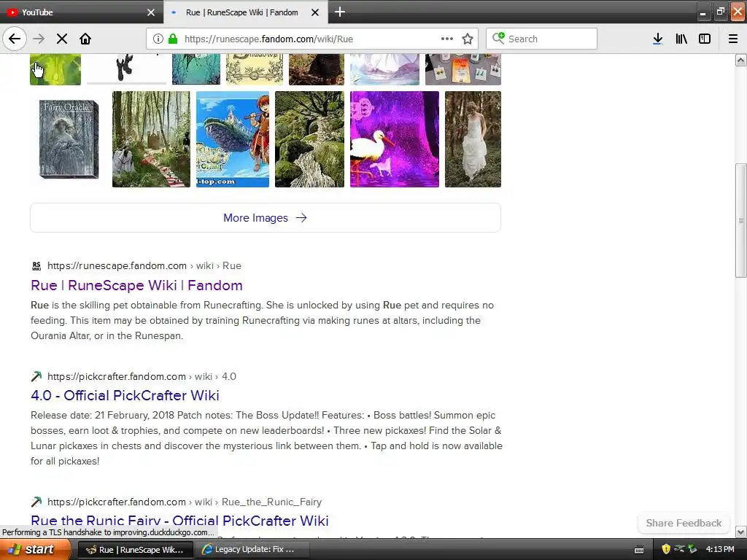Screen dimensions: 747x560
Task: Close the Rue RuneScape Wiki tab
Action: [x=315, y=12]
